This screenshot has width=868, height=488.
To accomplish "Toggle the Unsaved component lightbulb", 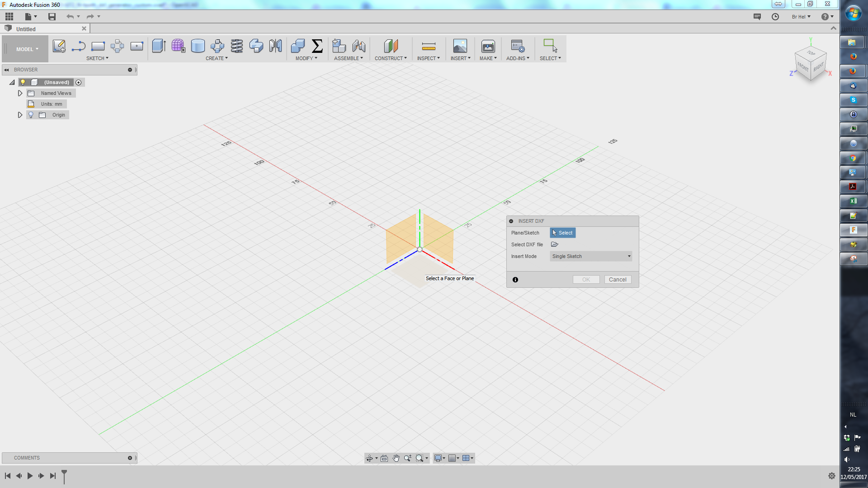I will coord(23,82).
